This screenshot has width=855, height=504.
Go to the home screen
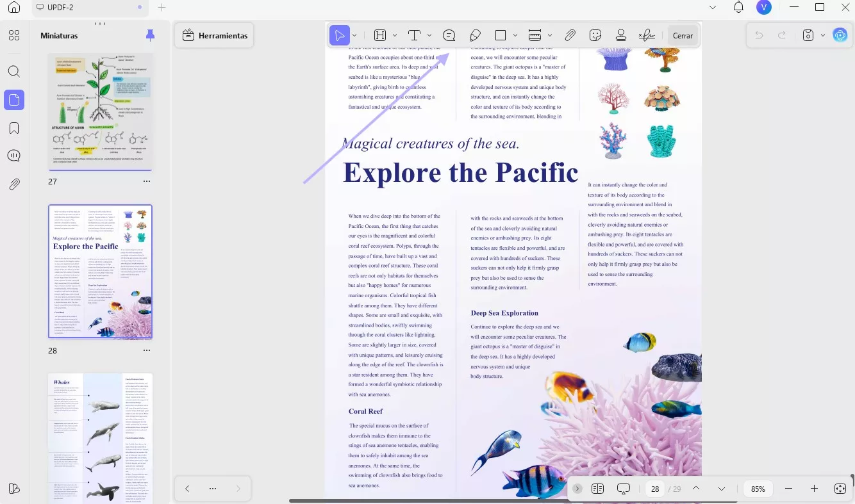(14, 8)
